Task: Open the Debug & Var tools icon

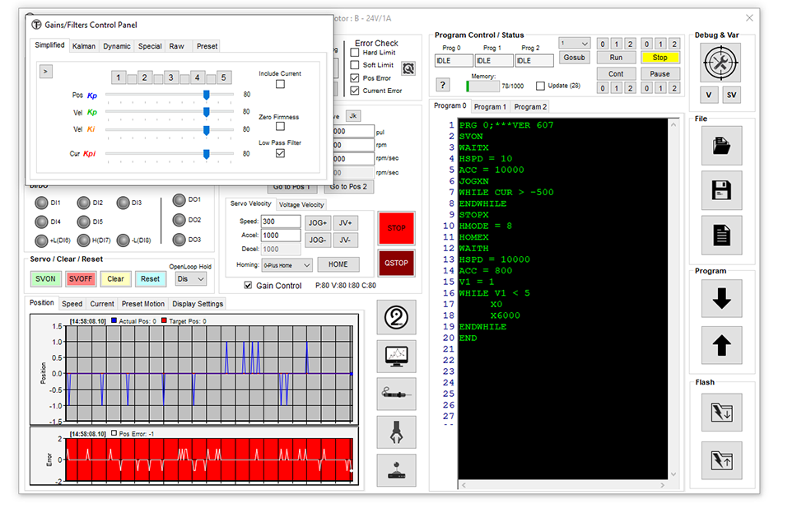Action: coord(721,61)
